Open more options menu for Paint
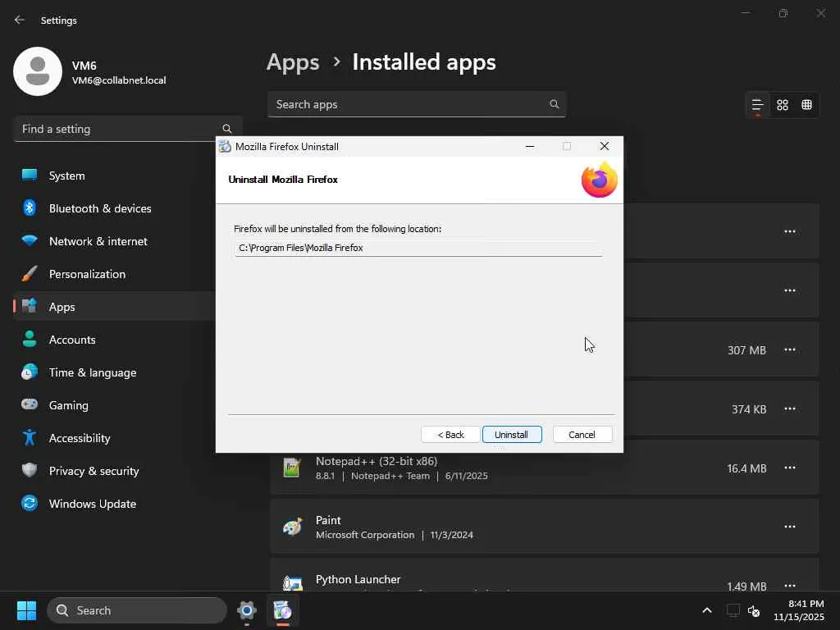This screenshot has height=630, width=840. click(x=790, y=527)
